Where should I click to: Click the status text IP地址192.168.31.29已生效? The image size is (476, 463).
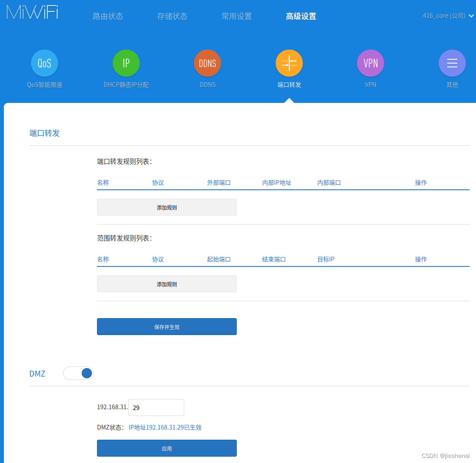click(165, 427)
